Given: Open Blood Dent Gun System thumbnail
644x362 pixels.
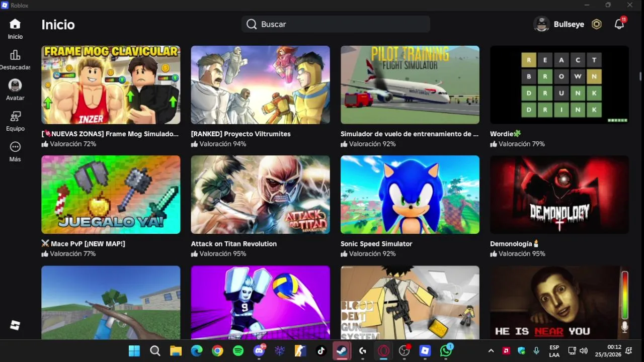Looking at the screenshot, I should tap(410, 303).
